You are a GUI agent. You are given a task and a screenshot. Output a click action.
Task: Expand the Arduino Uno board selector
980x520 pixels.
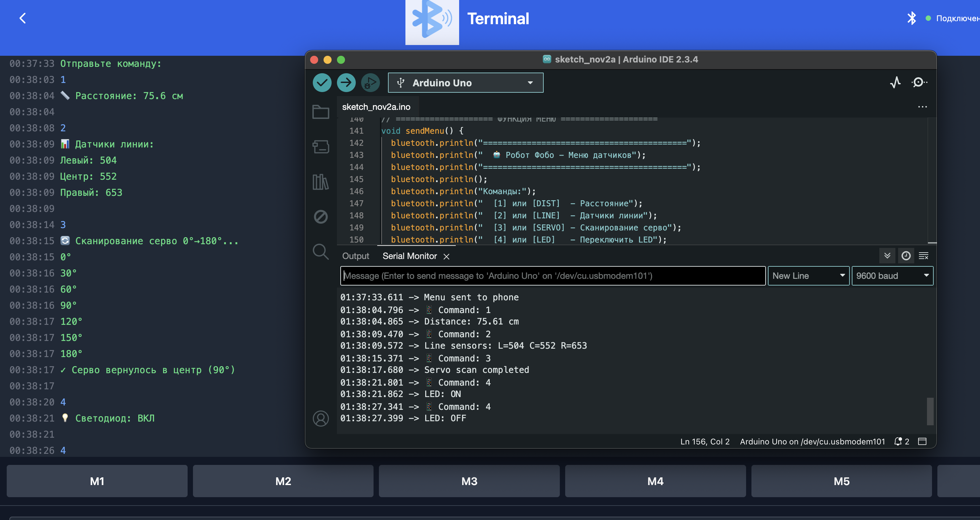click(465, 83)
